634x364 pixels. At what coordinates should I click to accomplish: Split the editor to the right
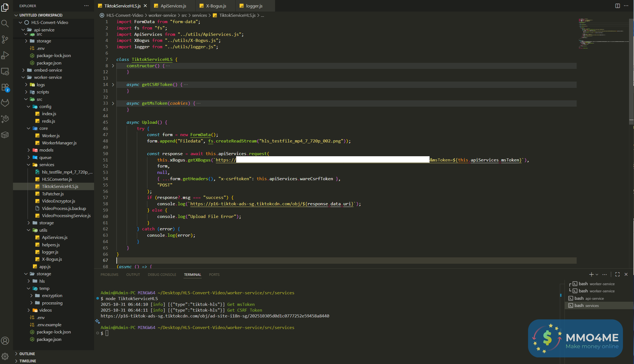617,6
